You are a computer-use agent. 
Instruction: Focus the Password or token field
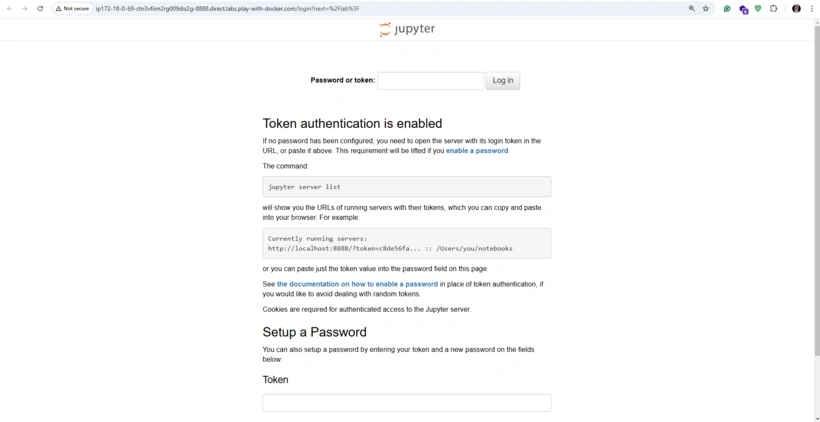(430, 81)
